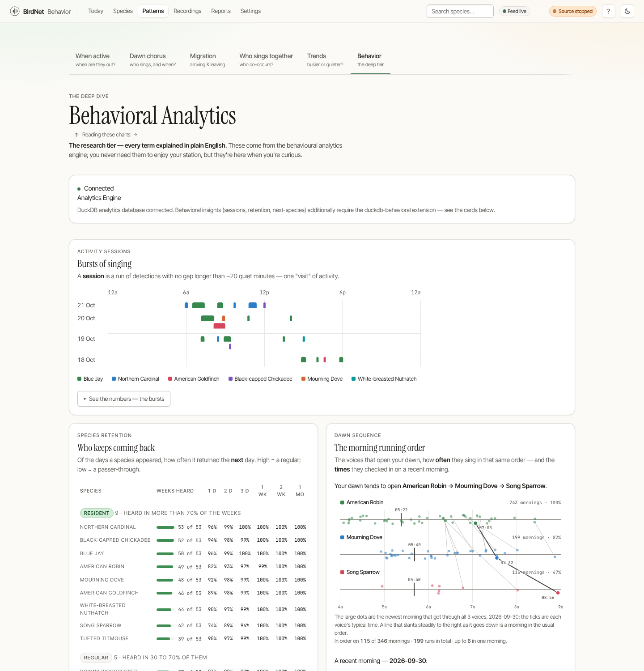The image size is (644, 671).
Task: Switch to the When active tab
Action: click(95, 60)
